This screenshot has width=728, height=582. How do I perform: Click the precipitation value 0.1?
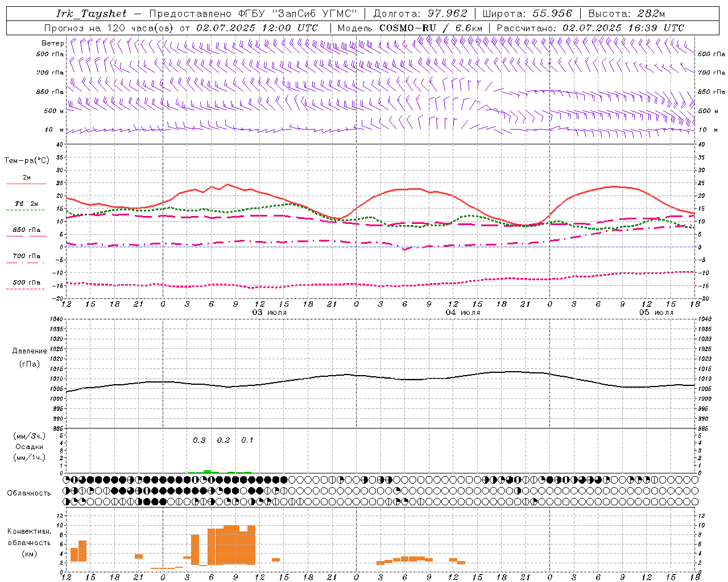tap(247, 440)
